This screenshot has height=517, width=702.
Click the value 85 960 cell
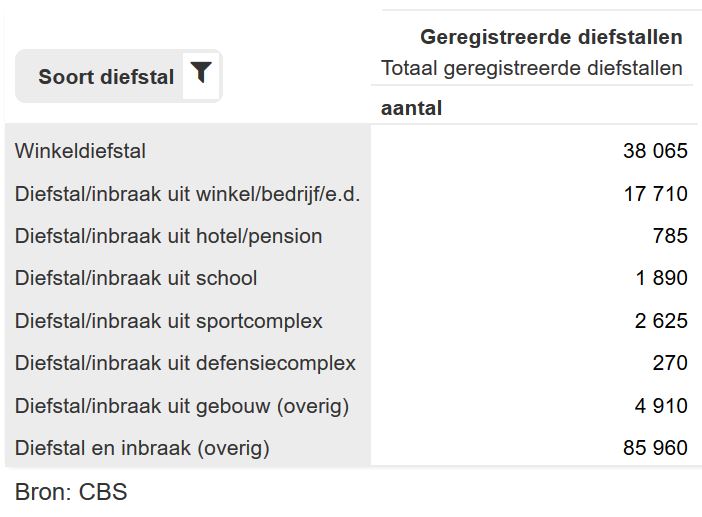pyautogui.click(x=655, y=448)
